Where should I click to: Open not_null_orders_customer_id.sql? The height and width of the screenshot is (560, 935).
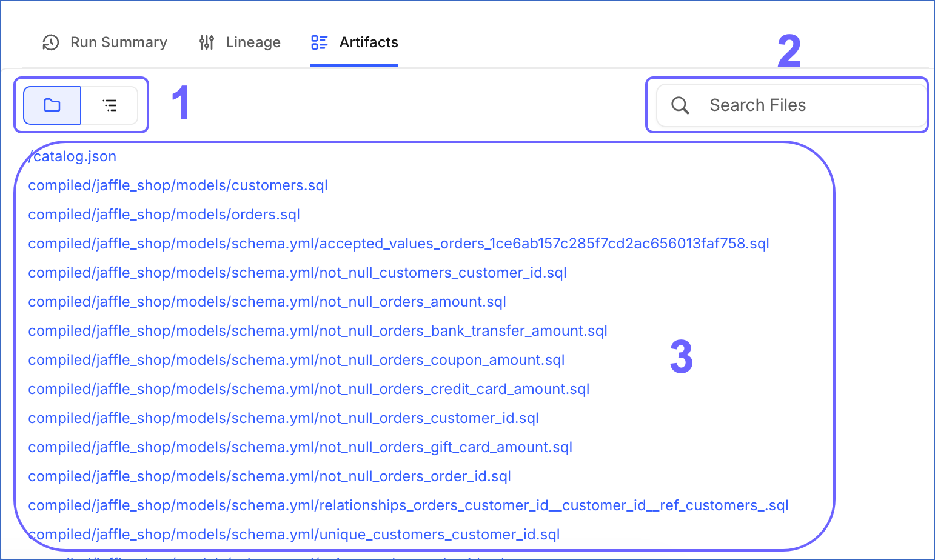point(283,418)
